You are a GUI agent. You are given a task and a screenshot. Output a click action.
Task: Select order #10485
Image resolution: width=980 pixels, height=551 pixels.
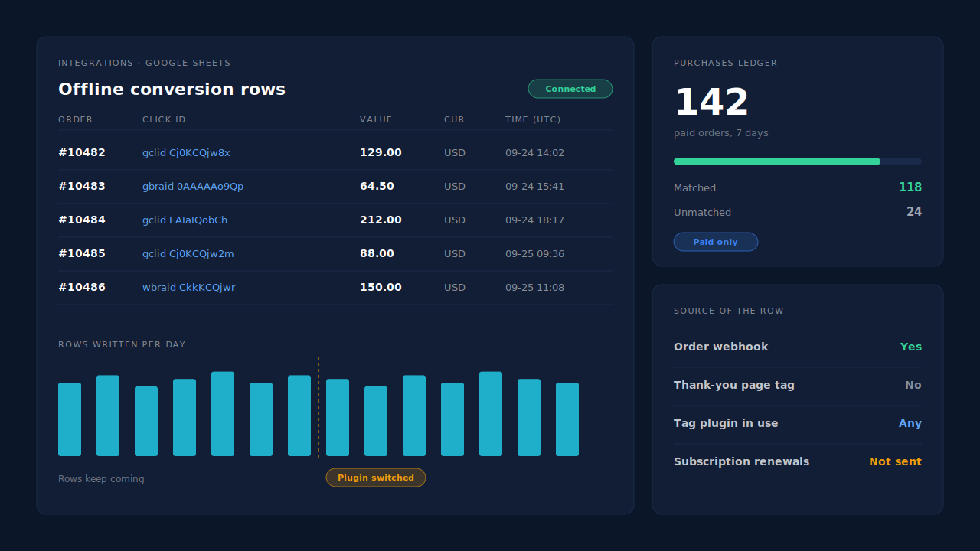click(x=82, y=254)
